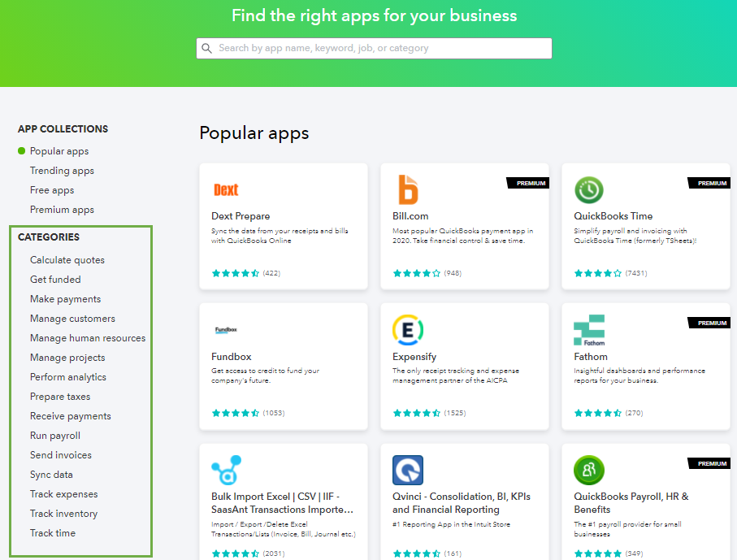Open the Receive payments category
Screen dimensions: 737x560
[x=71, y=416]
